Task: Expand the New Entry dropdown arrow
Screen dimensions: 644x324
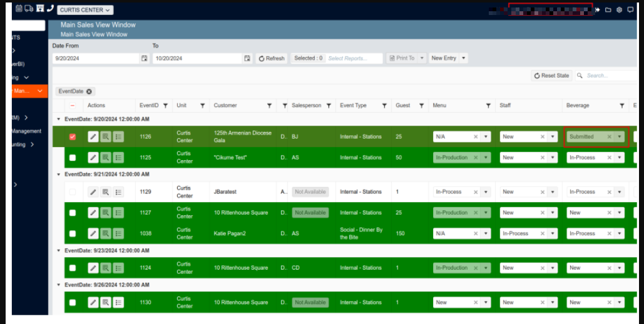Action: tap(463, 58)
